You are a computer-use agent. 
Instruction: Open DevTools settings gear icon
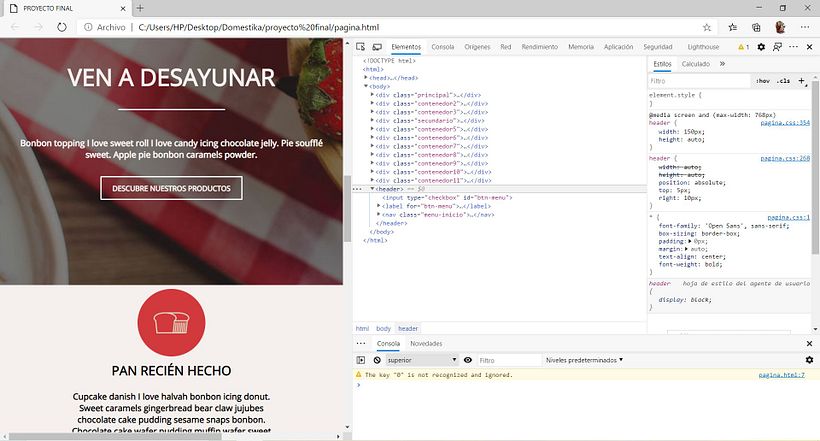coord(761,47)
